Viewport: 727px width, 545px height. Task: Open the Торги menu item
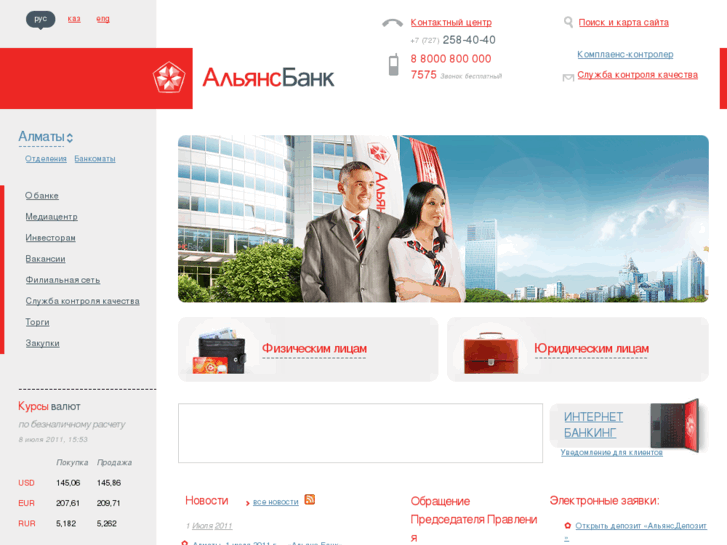click(x=37, y=322)
